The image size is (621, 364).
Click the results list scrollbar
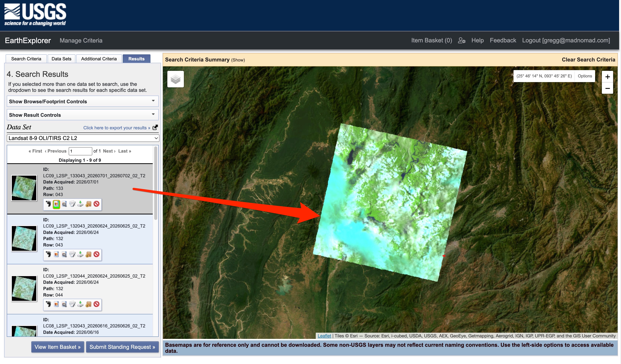[x=156, y=183]
